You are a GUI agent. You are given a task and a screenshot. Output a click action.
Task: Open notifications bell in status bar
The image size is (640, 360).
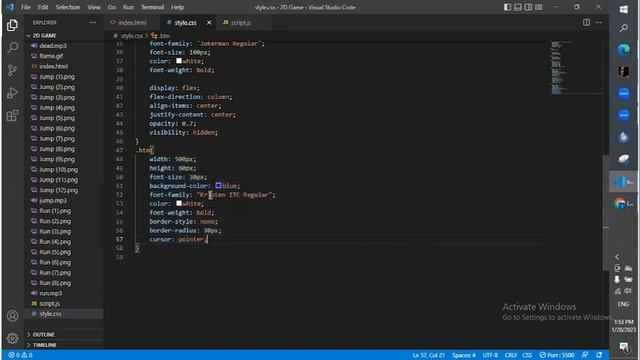(x=599, y=355)
